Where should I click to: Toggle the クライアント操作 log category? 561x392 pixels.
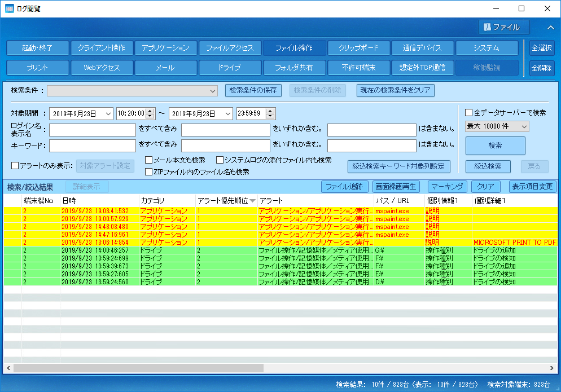[x=102, y=47]
